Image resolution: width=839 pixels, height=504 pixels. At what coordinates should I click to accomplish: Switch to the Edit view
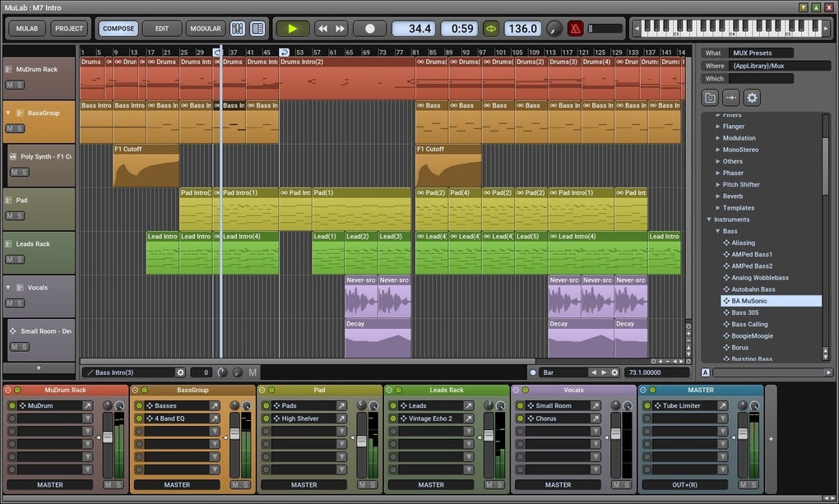pyautogui.click(x=162, y=29)
